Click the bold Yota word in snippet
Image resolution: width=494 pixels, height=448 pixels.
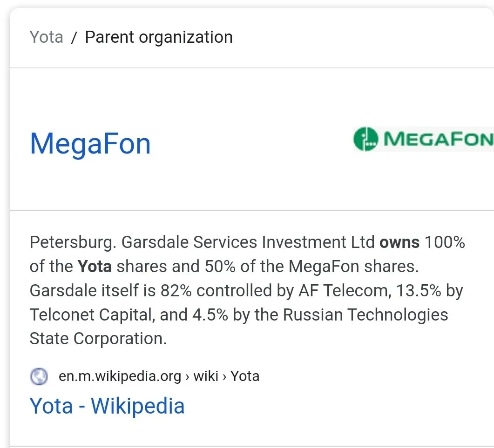[95, 267]
